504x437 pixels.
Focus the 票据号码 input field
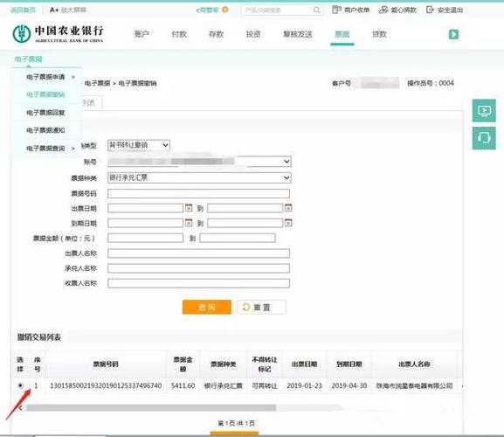click(198, 193)
